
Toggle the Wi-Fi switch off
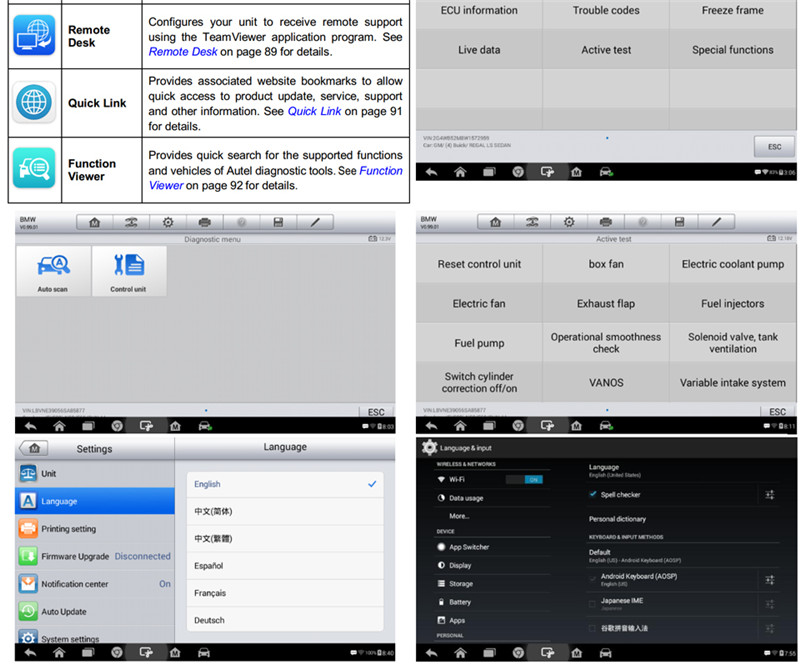523,479
